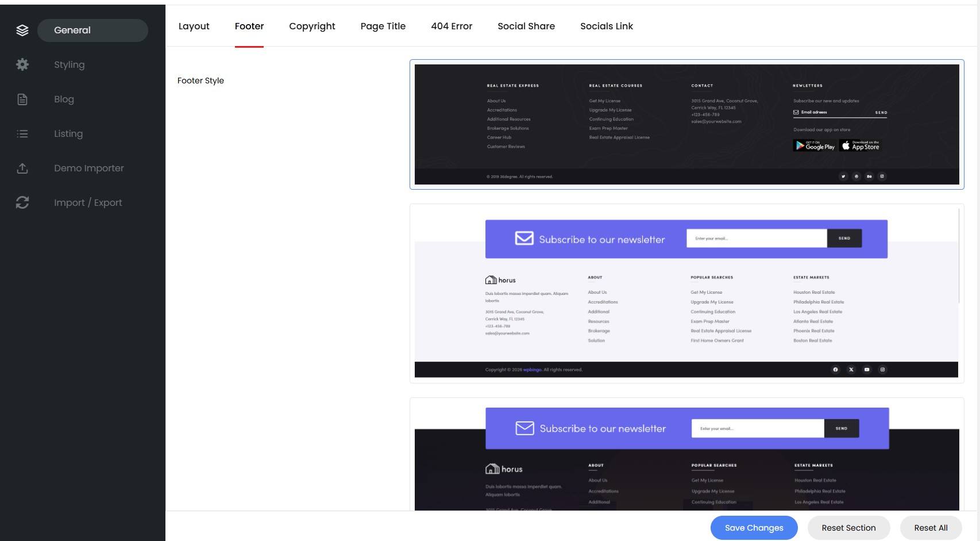980x541 pixels.
Task: Select the dark four-column footer style thumbnail
Action: pos(686,124)
